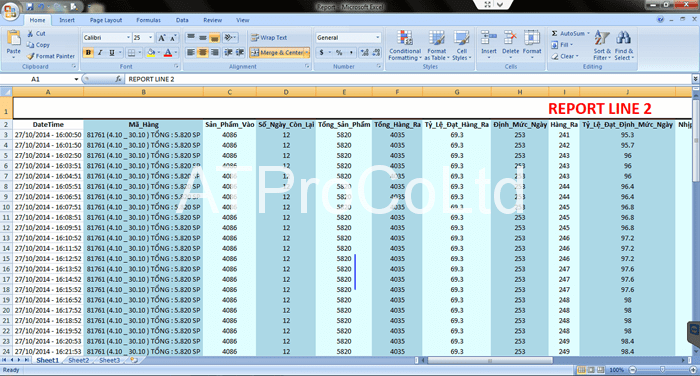
Task: Toggle Top Align
Action: [x=191, y=38]
